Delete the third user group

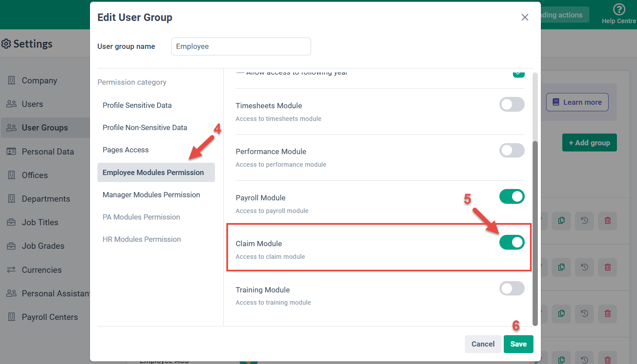click(607, 313)
